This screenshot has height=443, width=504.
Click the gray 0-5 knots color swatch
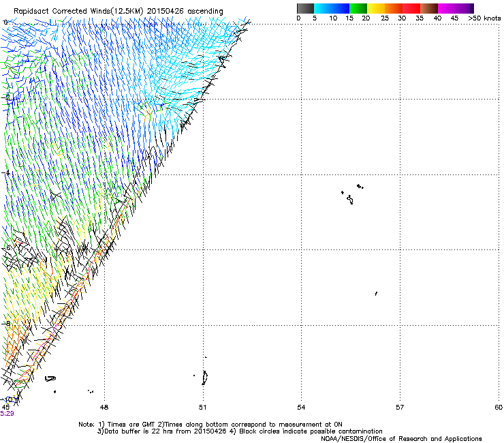pos(305,8)
